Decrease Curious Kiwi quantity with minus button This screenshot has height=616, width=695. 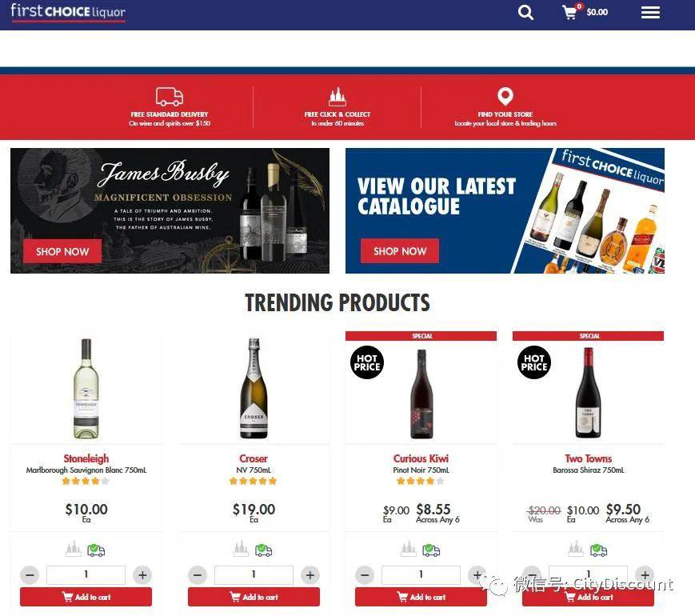click(x=365, y=575)
